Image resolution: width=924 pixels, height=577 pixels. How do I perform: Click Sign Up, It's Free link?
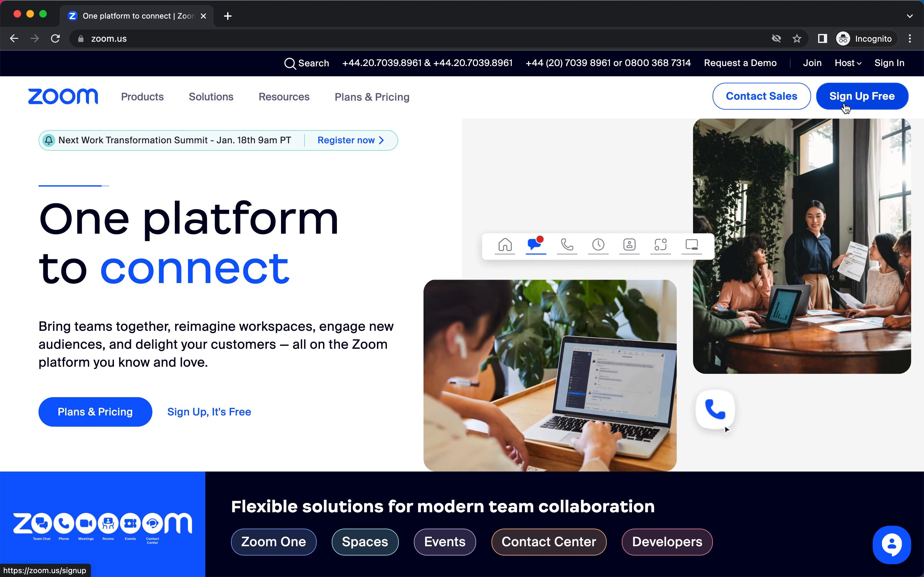coord(208,412)
